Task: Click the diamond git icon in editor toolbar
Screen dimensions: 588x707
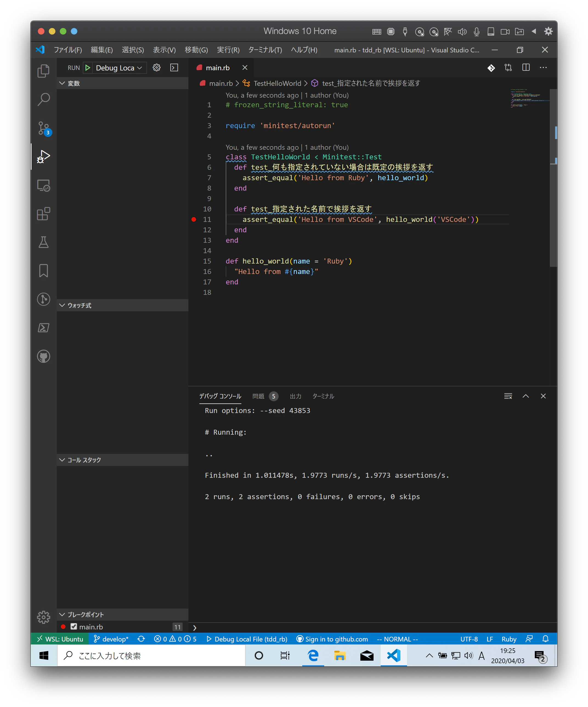Action: click(x=491, y=68)
